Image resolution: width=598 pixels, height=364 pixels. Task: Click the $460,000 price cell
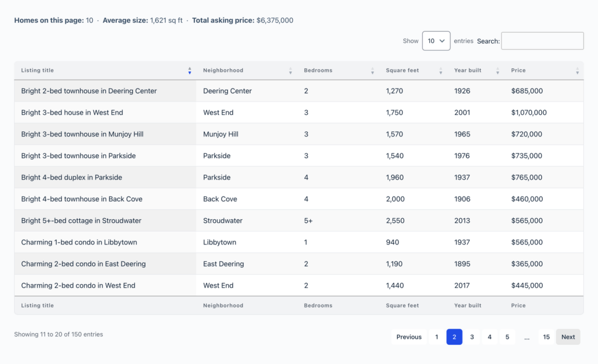pyautogui.click(x=544, y=199)
